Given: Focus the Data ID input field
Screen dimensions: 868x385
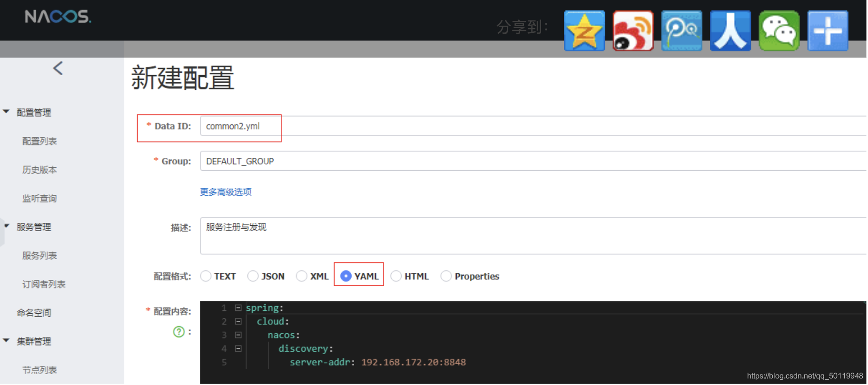Looking at the screenshot, I should point(533,126).
